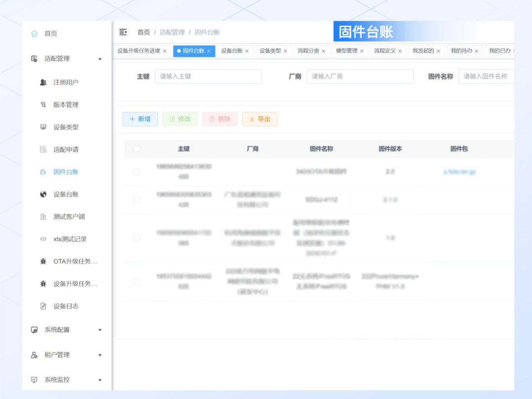Viewport: 532px width, 399px height.
Task: Click the 设备日志 edit icon in sidebar
Action: [x=43, y=306]
